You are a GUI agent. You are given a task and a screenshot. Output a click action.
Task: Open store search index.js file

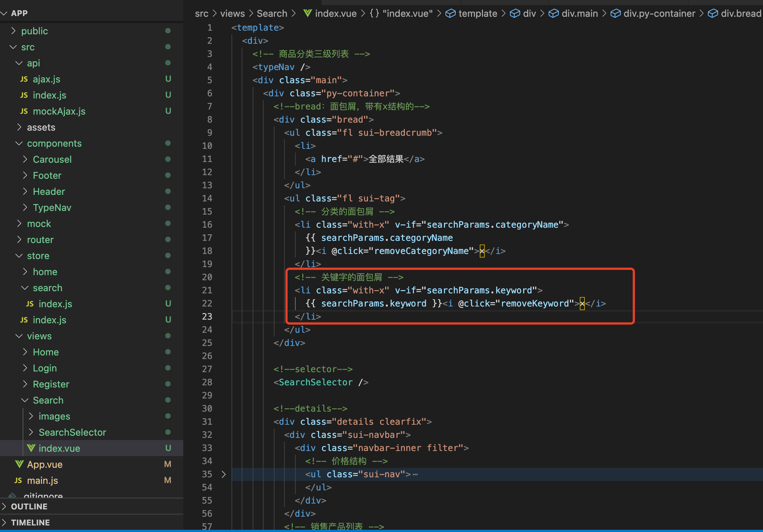[55, 304]
